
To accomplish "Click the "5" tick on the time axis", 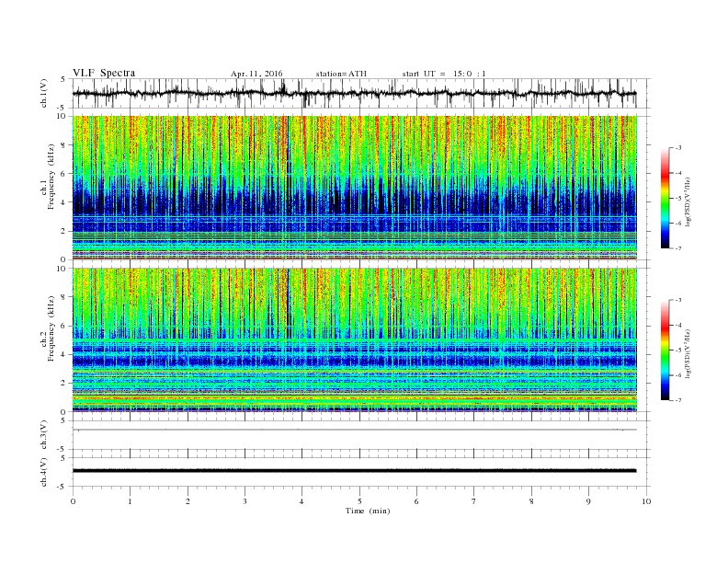I will click(x=359, y=501).
